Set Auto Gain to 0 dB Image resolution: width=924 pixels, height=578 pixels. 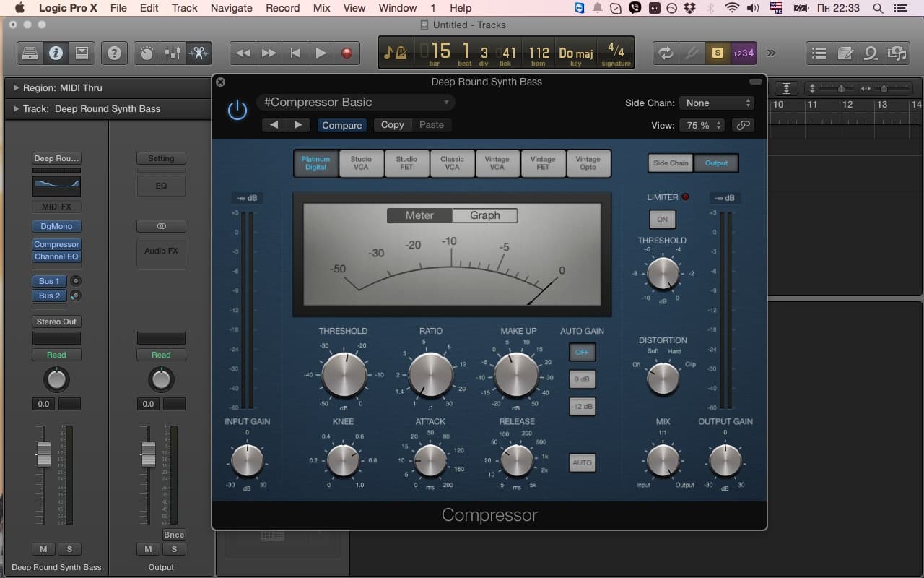[x=582, y=379]
